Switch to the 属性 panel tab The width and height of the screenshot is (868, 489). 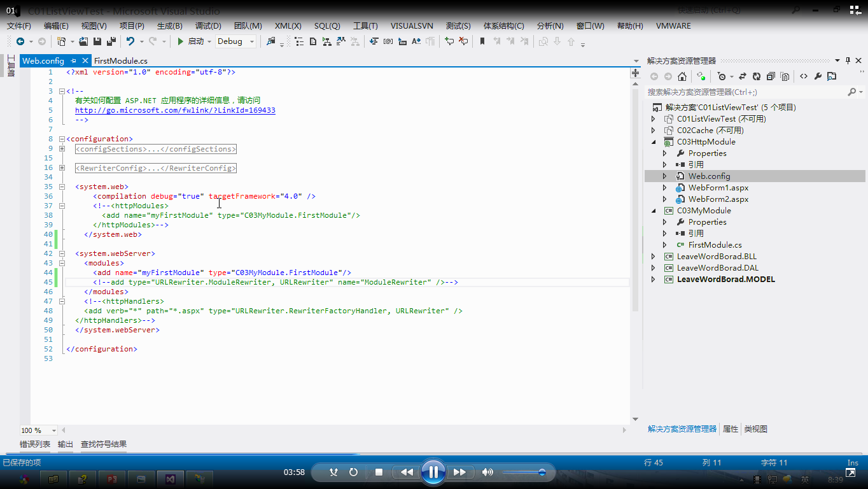(731, 429)
